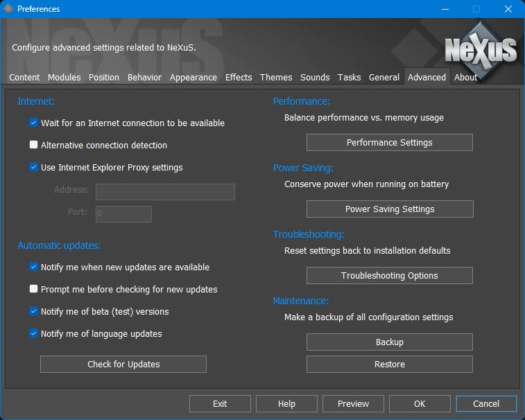Screen dimensions: 525x420
Task: Switch to the About tab
Action: 465,78
